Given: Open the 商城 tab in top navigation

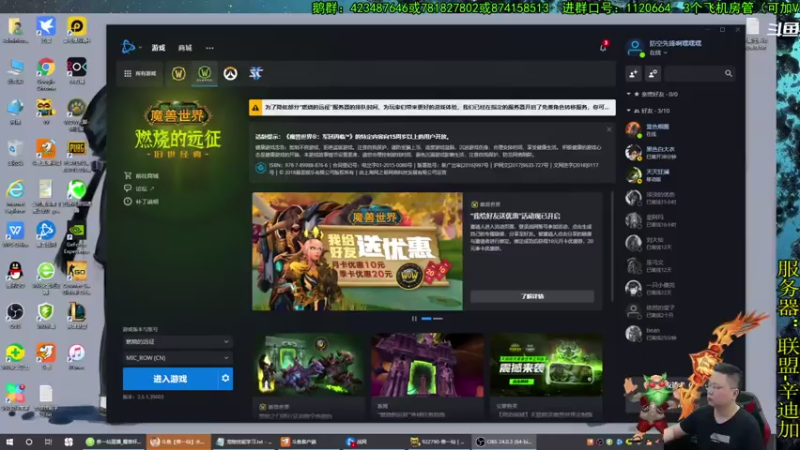Looking at the screenshot, I should (185, 47).
